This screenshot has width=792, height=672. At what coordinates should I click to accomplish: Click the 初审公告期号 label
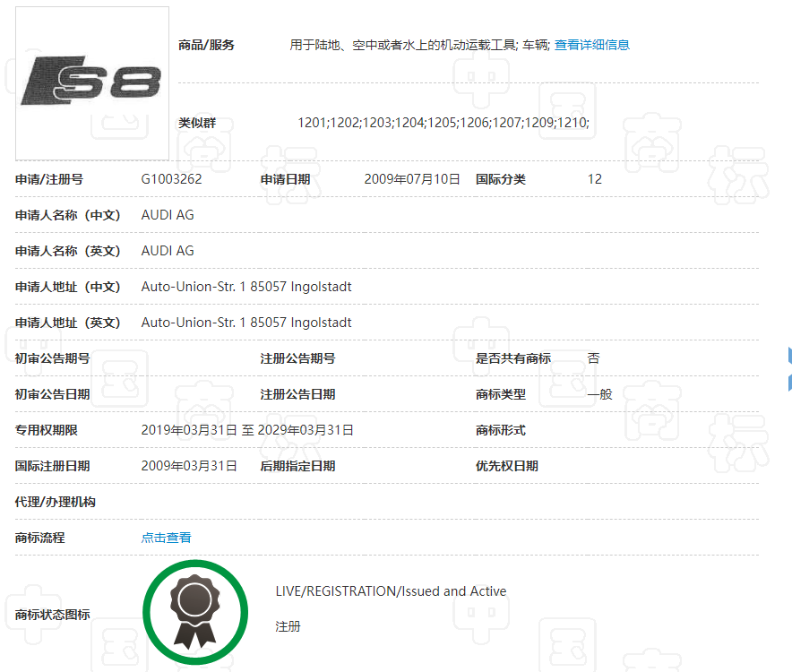coord(52,358)
